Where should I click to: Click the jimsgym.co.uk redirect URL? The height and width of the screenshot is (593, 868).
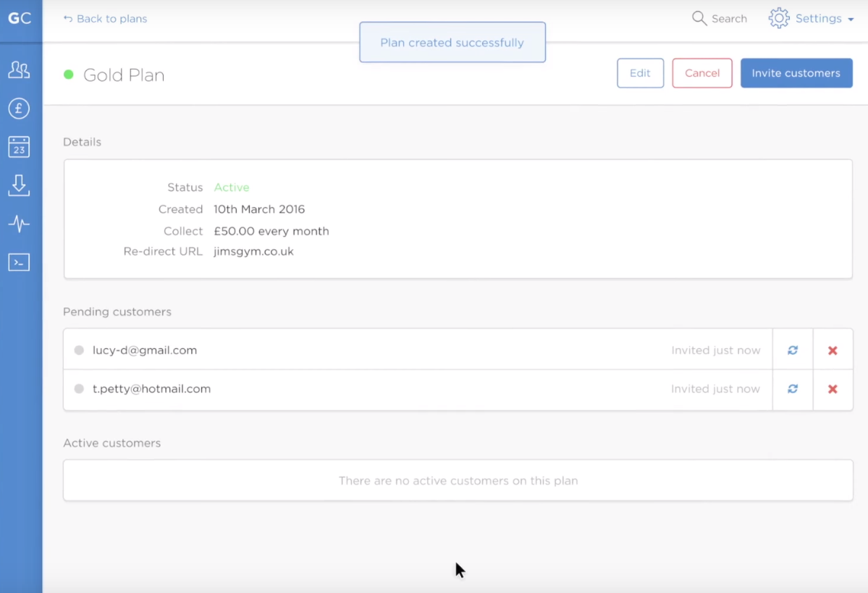pyautogui.click(x=253, y=251)
